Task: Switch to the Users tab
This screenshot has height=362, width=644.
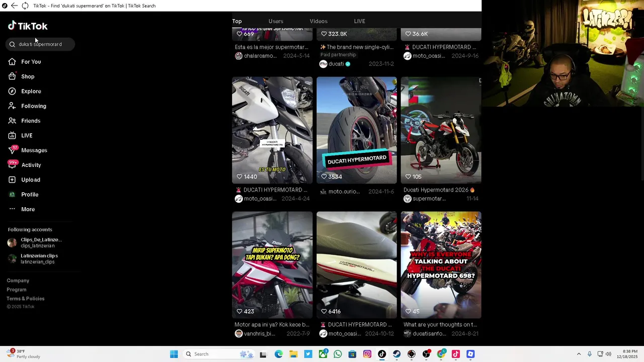Action: point(276,21)
